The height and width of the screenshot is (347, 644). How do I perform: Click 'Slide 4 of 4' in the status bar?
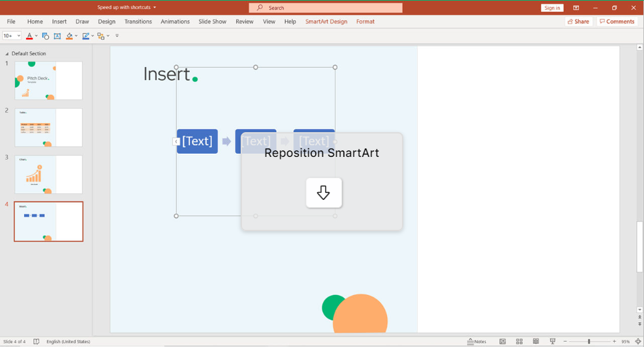coord(14,342)
